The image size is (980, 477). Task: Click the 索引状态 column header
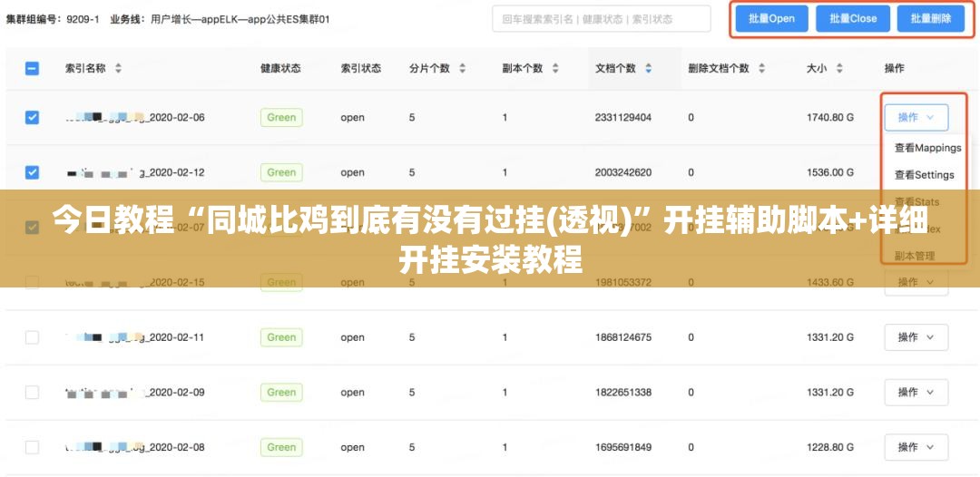click(360, 69)
